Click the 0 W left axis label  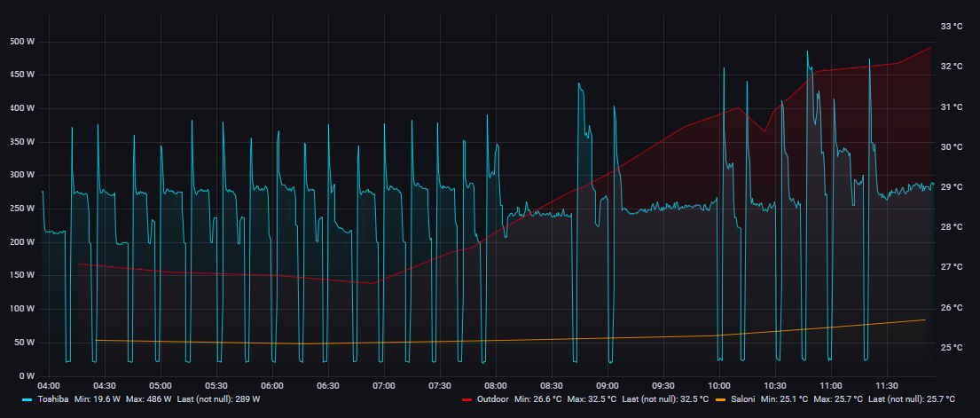pos(26,376)
